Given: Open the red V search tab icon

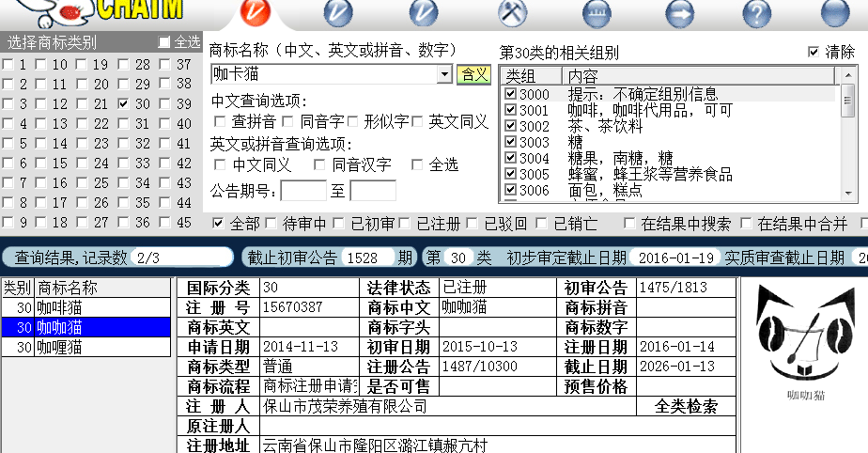Looking at the screenshot, I should 256,12.
